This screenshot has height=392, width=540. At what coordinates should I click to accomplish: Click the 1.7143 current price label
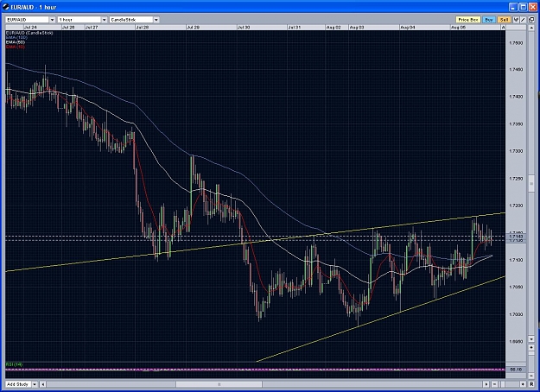(x=516, y=236)
